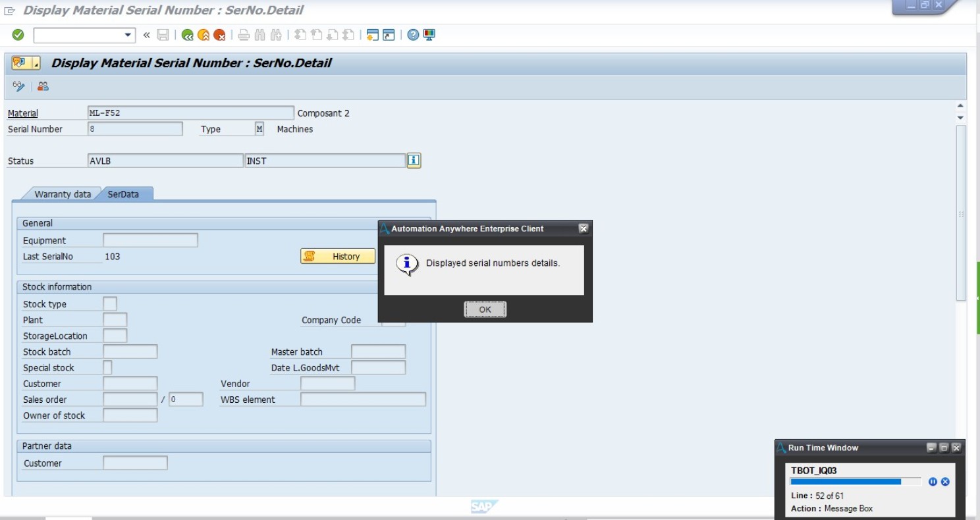Click the Equipment input field

pos(150,240)
